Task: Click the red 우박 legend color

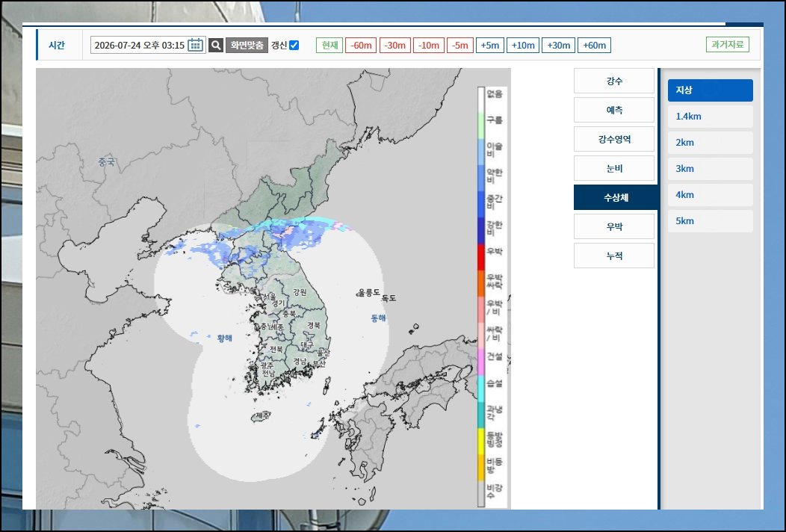Action: pyautogui.click(x=481, y=257)
